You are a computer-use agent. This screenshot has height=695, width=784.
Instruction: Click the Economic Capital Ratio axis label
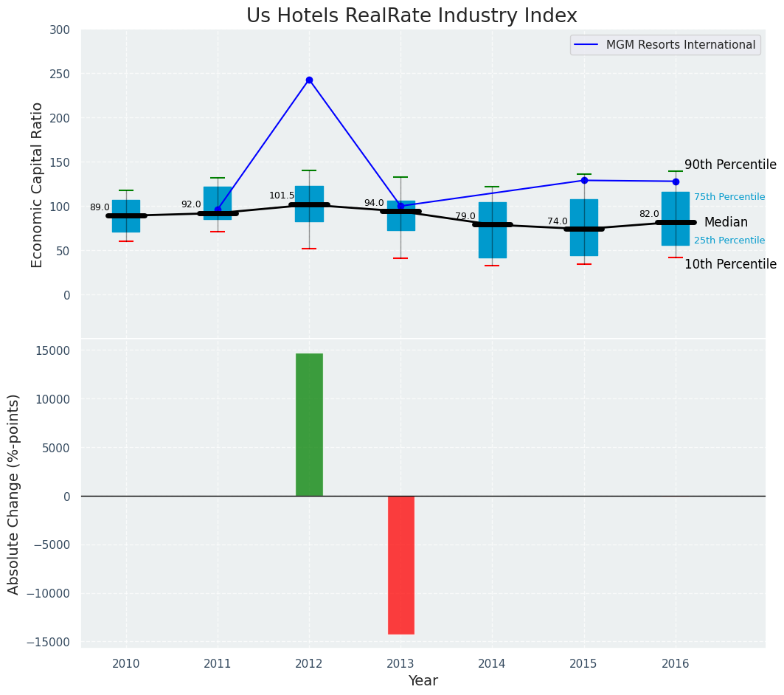click(37, 184)
